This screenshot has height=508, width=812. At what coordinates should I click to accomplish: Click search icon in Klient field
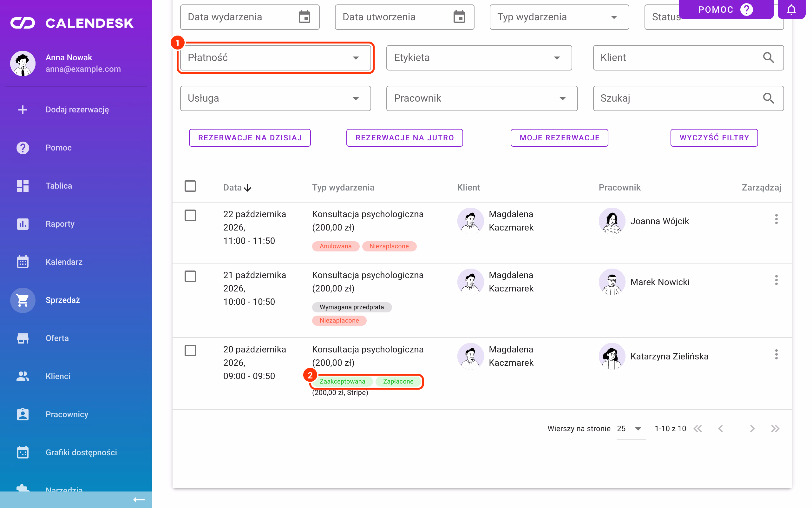pos(768,57)
